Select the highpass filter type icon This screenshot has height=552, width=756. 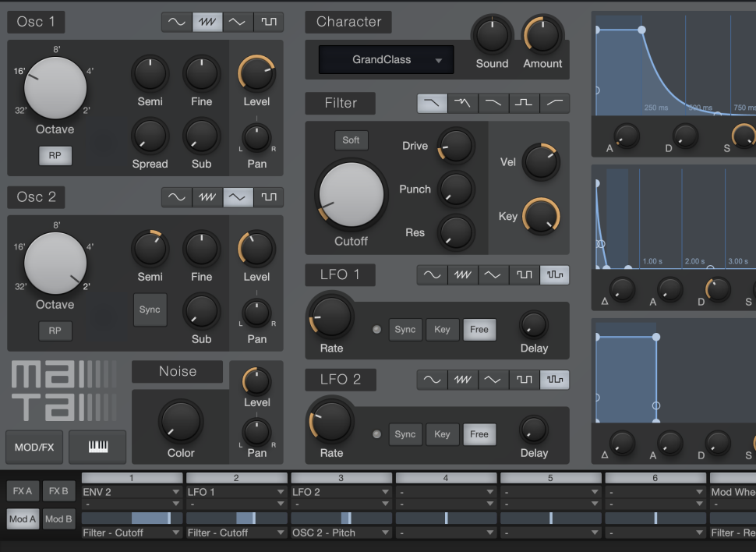pyautogui.click(x=554, y=103)
